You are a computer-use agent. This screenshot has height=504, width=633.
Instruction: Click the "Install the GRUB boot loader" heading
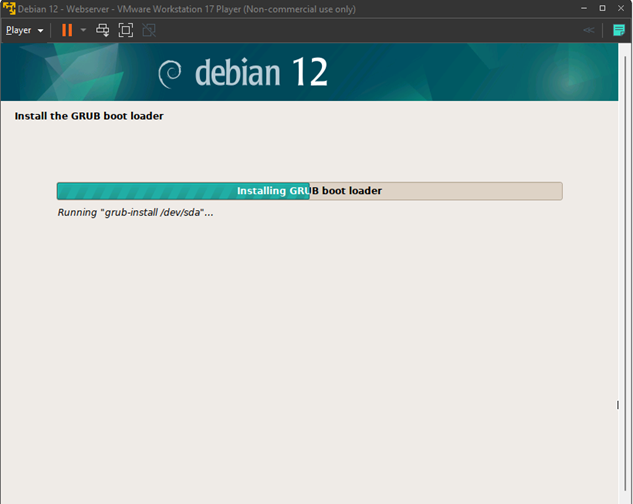[x=89, y=116]
